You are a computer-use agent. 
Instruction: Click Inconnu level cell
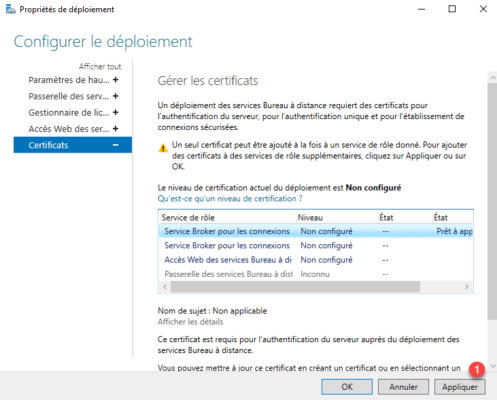315,274
